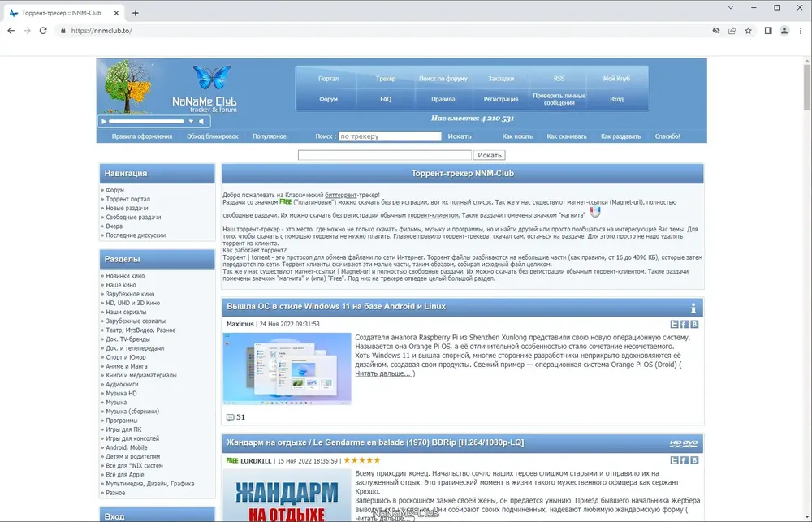Click the Искать button below the header
The height and width of the screenshot is (522, 812).
tap(490, 155)
